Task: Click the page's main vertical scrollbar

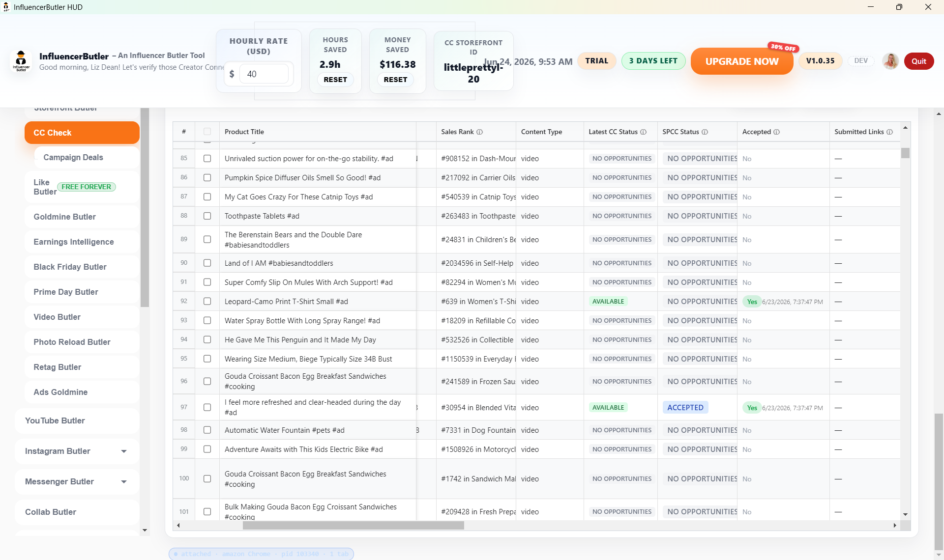Action: 939,481
